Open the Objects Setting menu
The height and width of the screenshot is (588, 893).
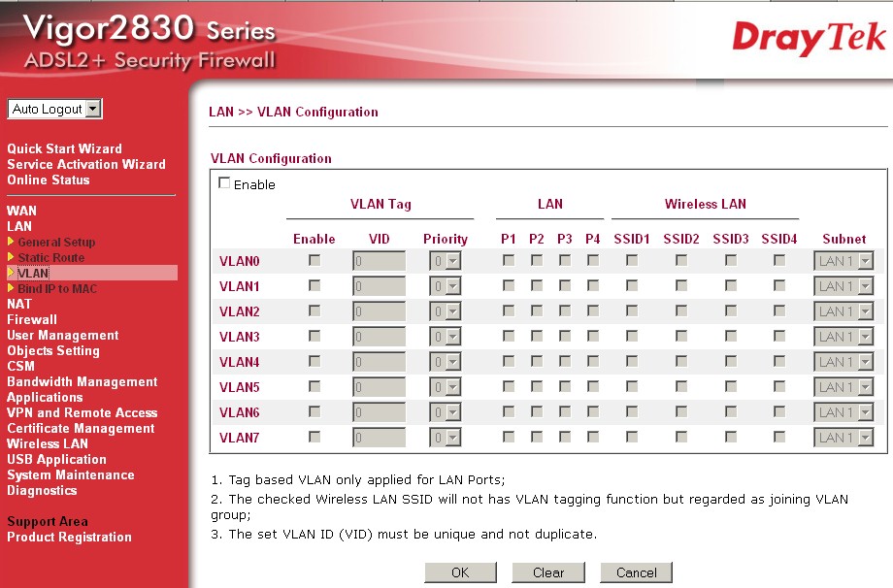click(x=53, y=350)
